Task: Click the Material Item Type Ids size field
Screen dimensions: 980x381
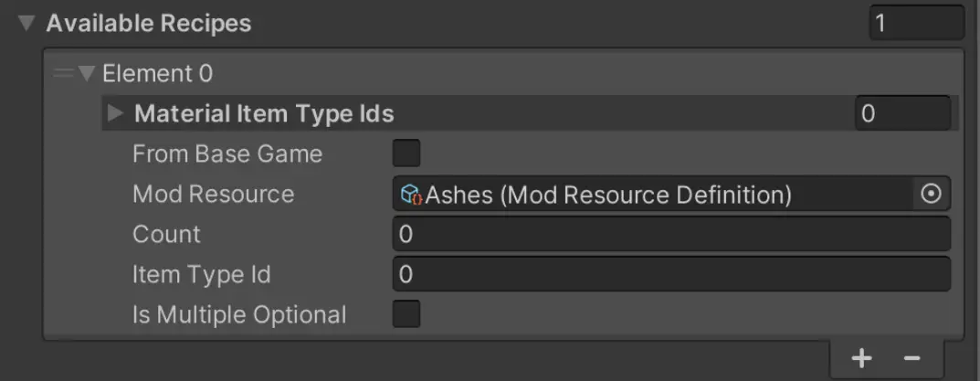Action: tap(902, 113)
